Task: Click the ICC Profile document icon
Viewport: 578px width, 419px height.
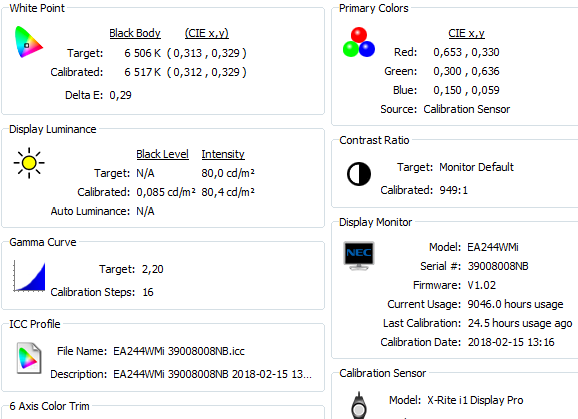Action: coord(29,358)
